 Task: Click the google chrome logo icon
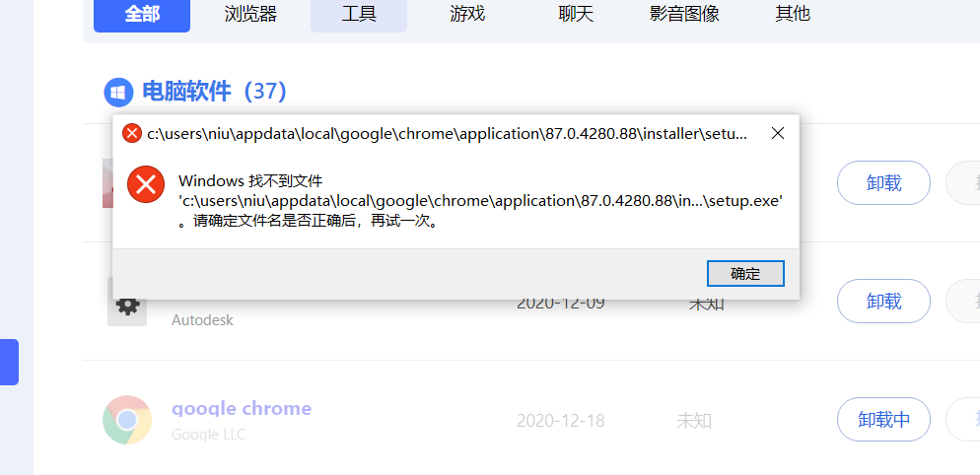[x=127, y=420]
